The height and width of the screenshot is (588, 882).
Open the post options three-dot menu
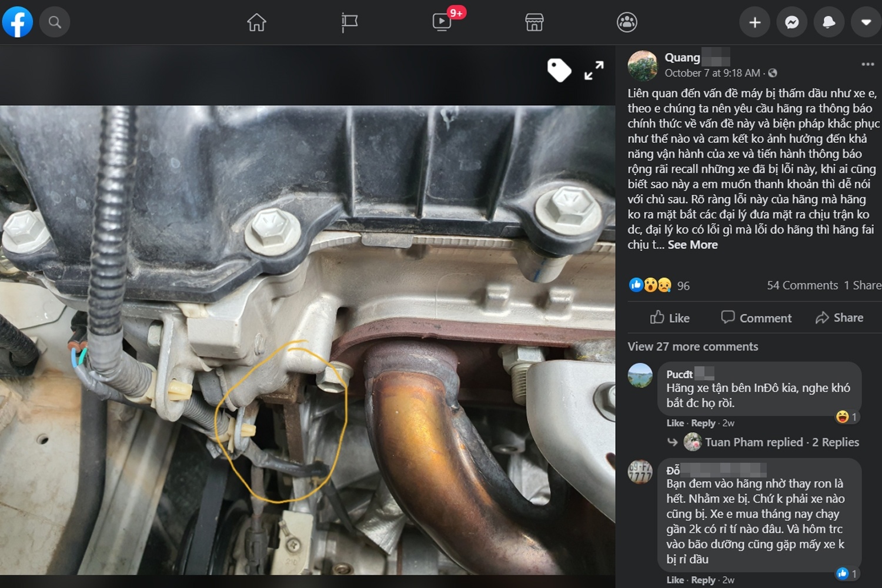pos(867,64)
